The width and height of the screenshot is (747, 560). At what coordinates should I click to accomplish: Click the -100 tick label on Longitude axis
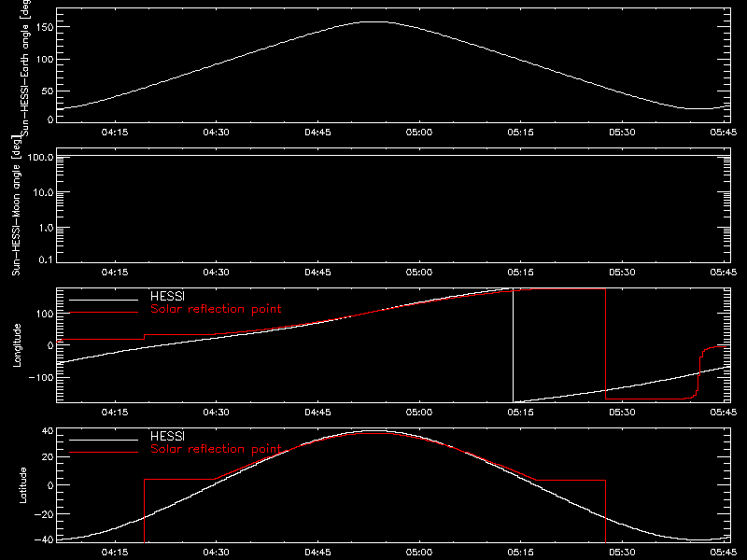[x=40, y=377]
